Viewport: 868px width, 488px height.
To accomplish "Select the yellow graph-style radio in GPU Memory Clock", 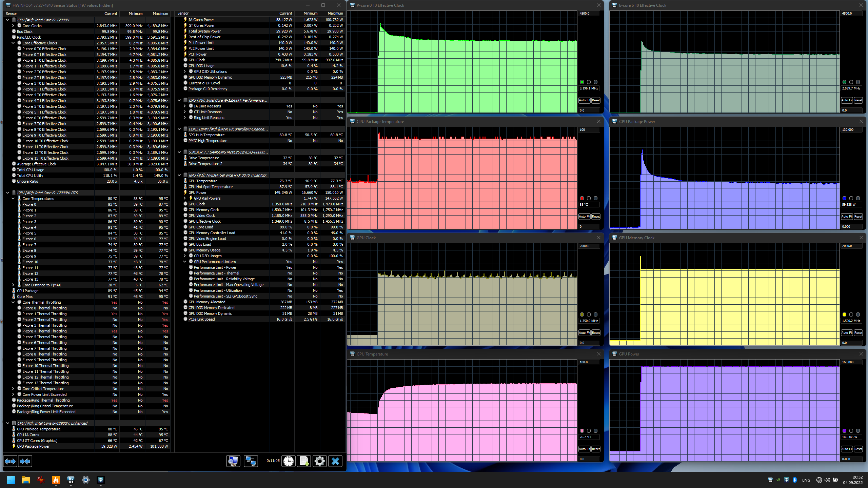I will 845,314.
